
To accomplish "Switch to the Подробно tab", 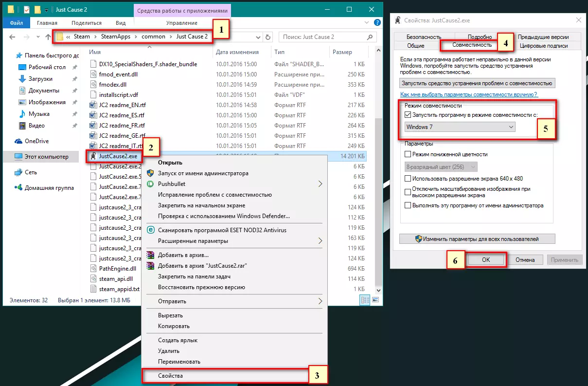I will 480,37.
